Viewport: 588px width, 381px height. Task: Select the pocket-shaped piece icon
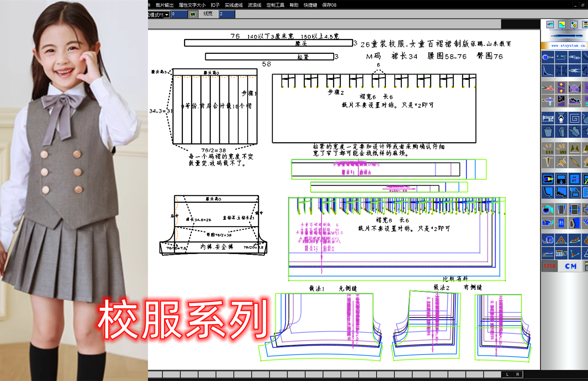548,131
